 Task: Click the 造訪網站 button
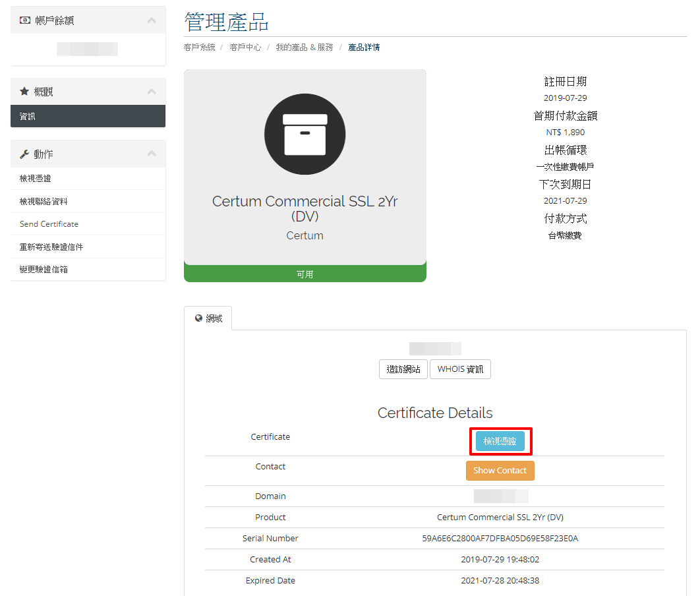click(403, 369)
